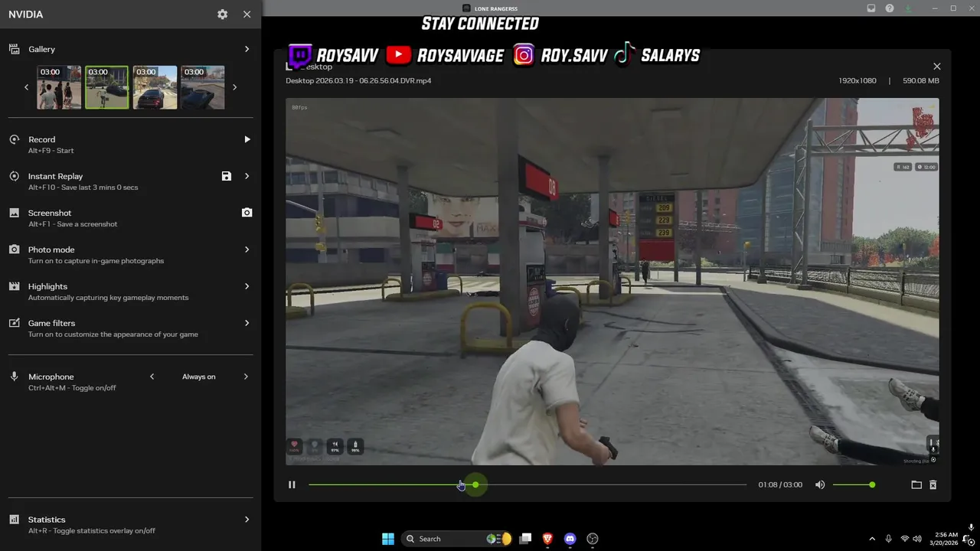Screen dimensions: 980x551
Task: Click green download icon in Lone Rangerss title bar
Action: coord(909,8)
